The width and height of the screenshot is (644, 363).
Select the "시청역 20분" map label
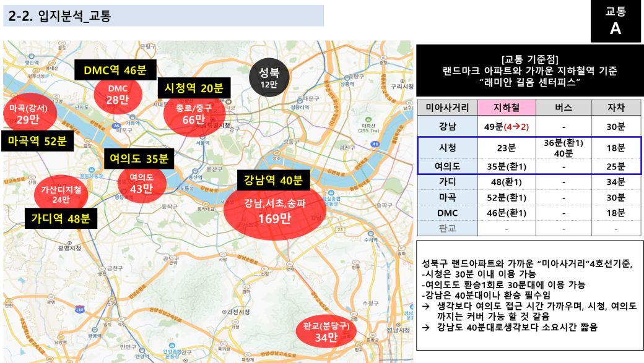click(194, 88)
